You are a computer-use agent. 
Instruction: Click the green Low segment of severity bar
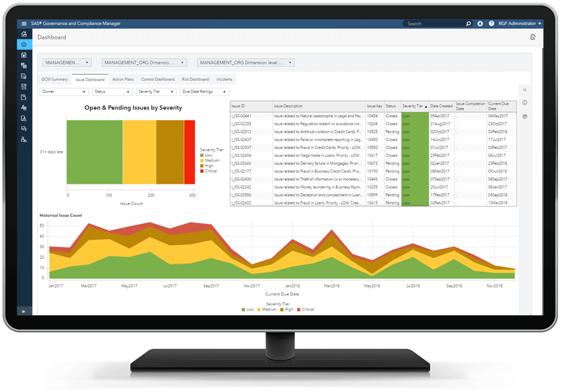coord(95,152)
